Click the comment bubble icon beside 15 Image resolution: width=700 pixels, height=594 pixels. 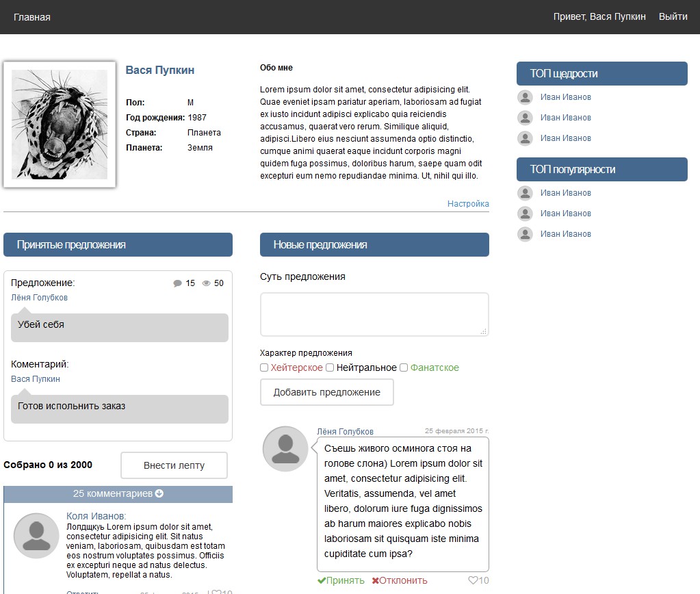coord(177,283)
